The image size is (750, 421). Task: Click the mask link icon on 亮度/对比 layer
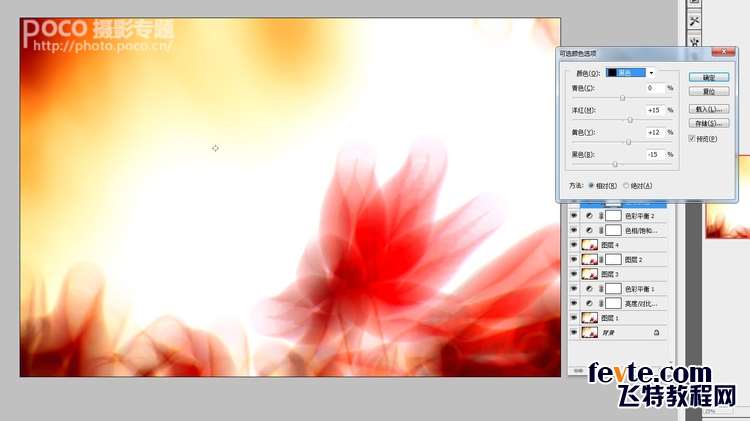point(601,303)
